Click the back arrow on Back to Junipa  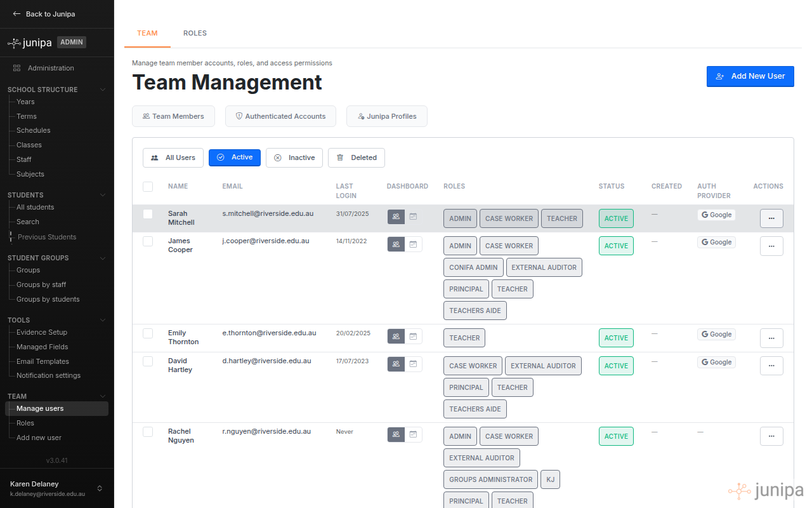15,13
